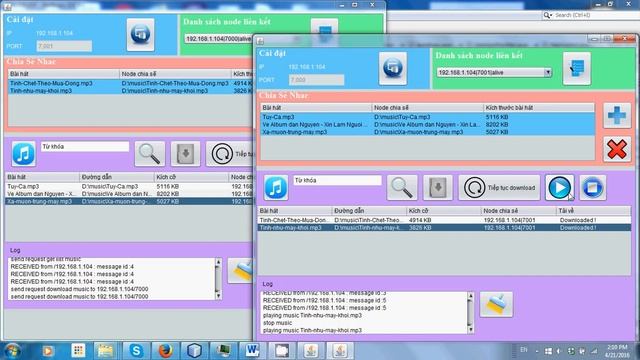640x360 pixels.
Task: Clear the log with the front window's broom icon
Action: (x=496, y=304)
